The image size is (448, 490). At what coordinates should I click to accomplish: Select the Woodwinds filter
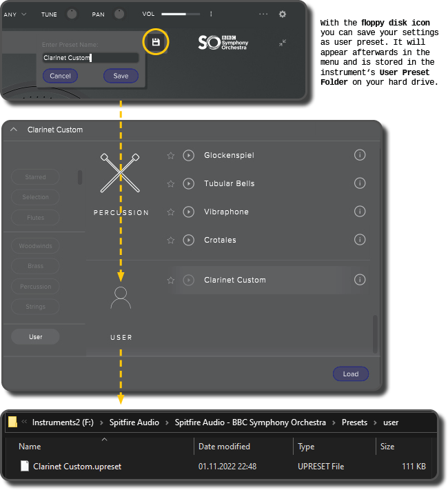pyautogui.click(x=35, y=246)
